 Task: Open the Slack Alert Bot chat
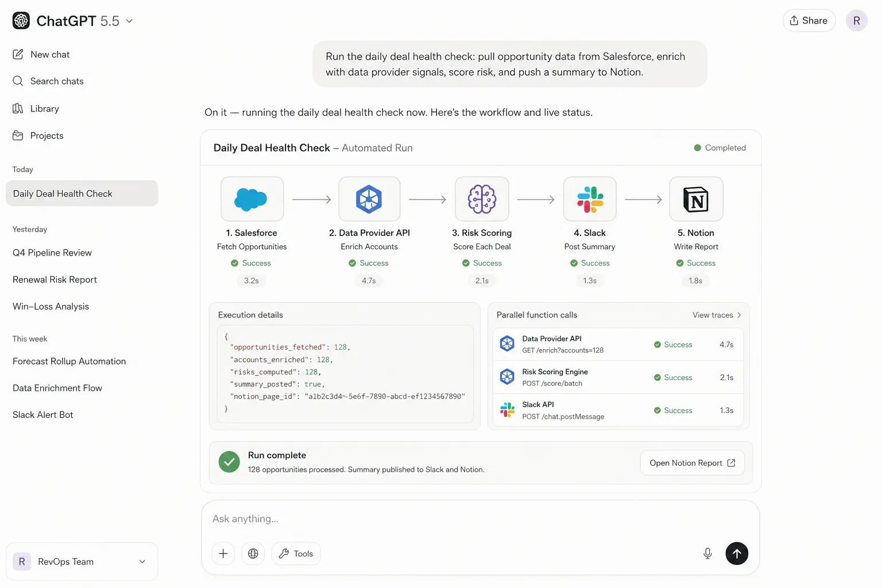pyautogui.click(x=43, y=415)
